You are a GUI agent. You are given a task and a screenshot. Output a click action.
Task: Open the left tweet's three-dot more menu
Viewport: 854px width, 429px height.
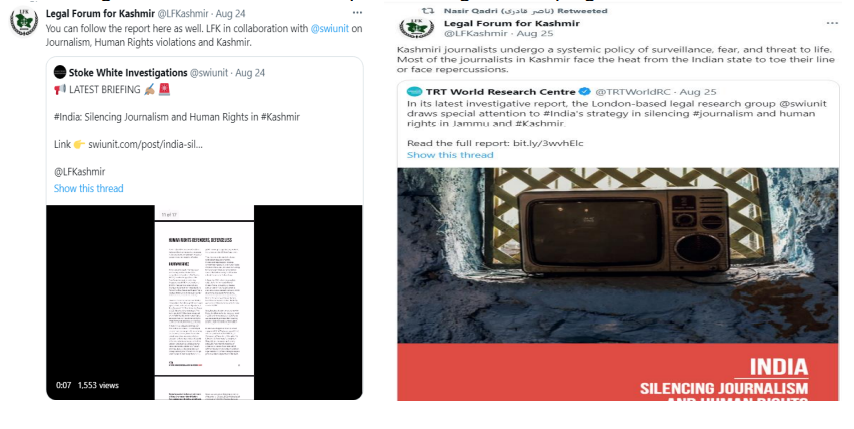pos(357,13)
